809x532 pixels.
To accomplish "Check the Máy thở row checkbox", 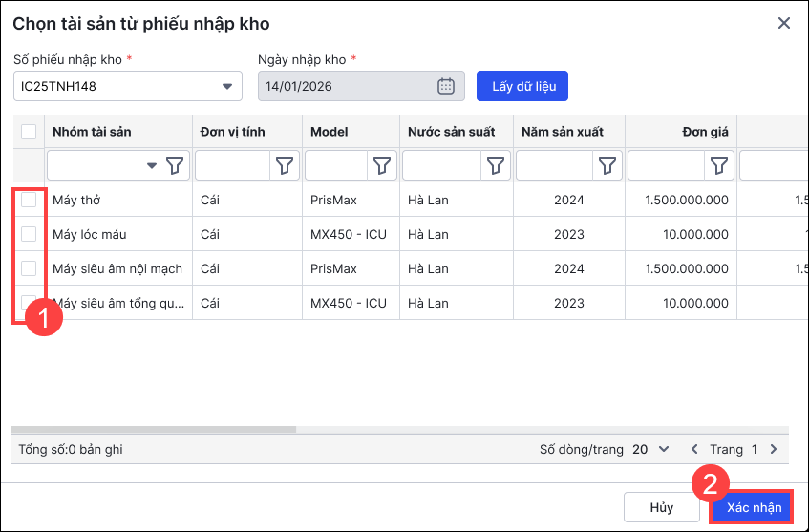I will coord(29,201).
